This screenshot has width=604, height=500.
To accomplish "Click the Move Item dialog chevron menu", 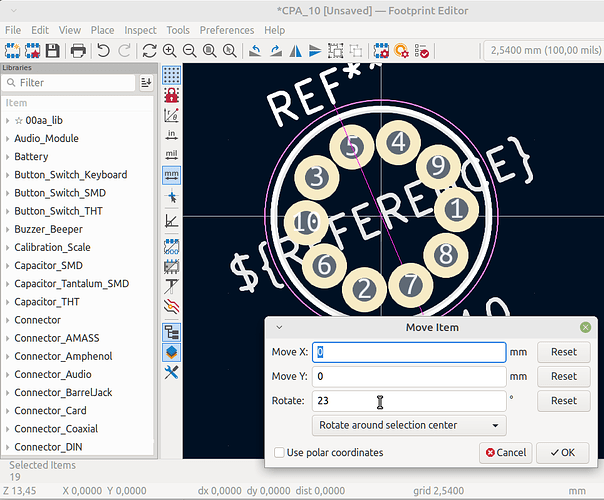I will coord(279,327).
